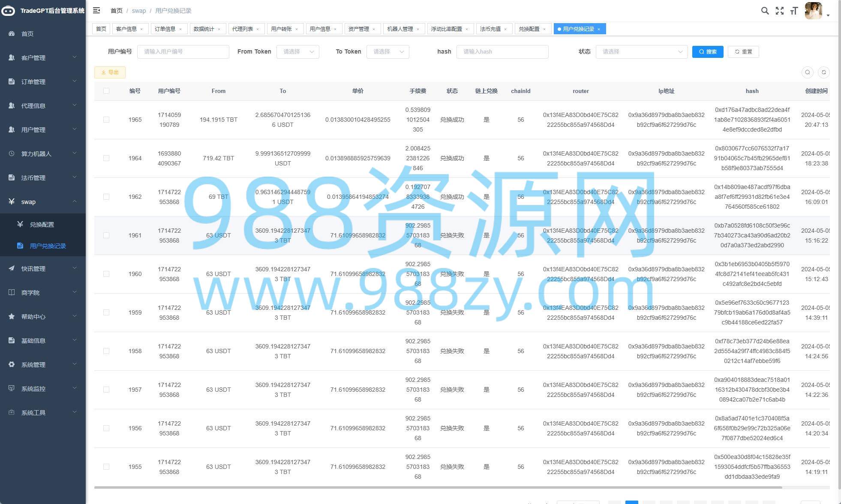Expand the 客户管理 sidebar menu
This screenshot has width=841, height=504.
click(x=43, y=57)
